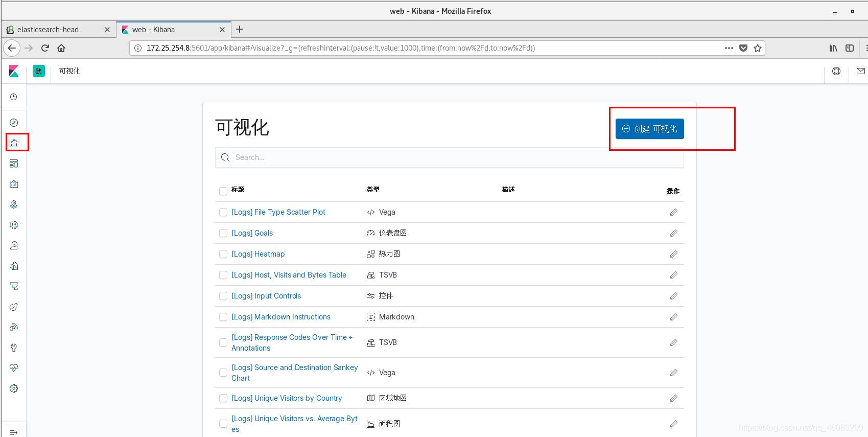The image size is (868, 437).
Task: Open SIEM icon in sidebar
Action: [x=14, y=327]
